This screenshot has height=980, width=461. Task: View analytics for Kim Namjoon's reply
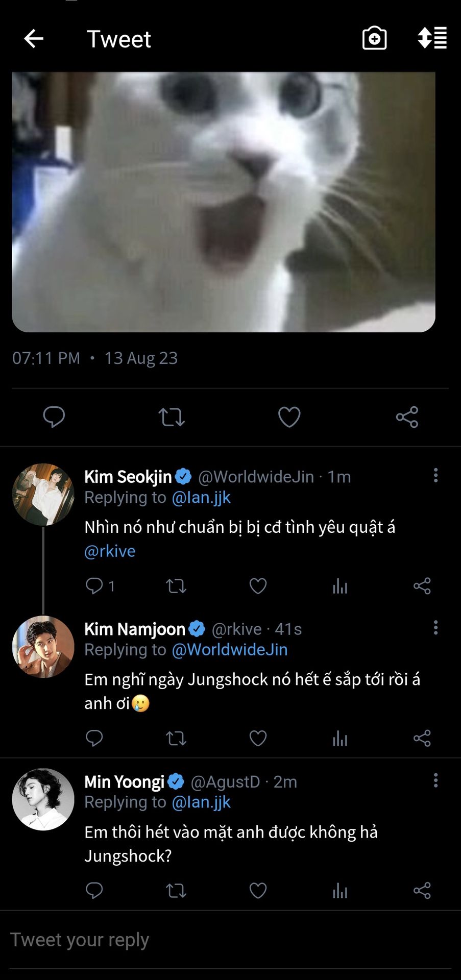(x=339, y=738)
